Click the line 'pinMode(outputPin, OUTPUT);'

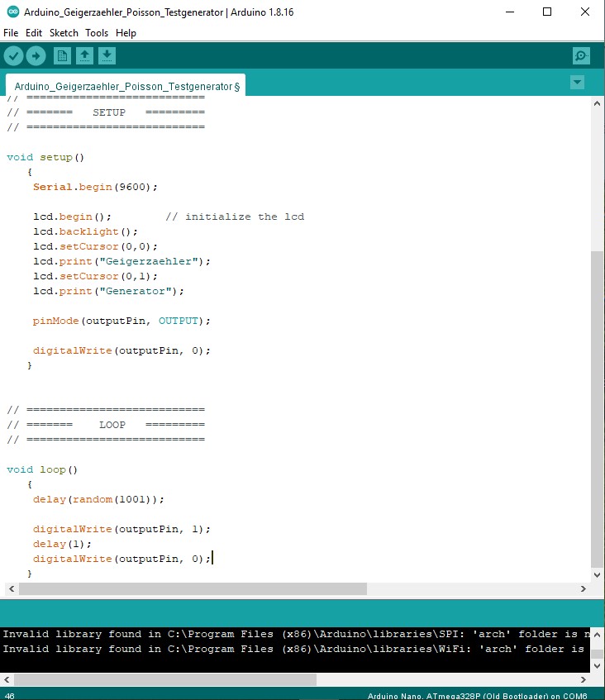[x=121, y=321]
